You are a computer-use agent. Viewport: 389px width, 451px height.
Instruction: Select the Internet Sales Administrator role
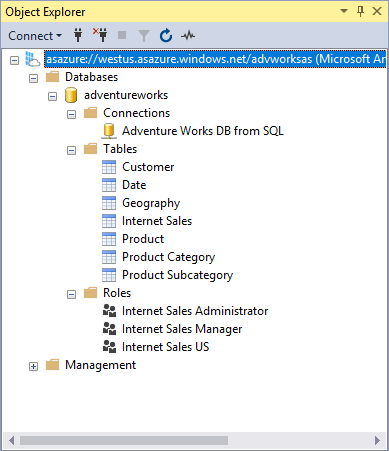point(195,311)
